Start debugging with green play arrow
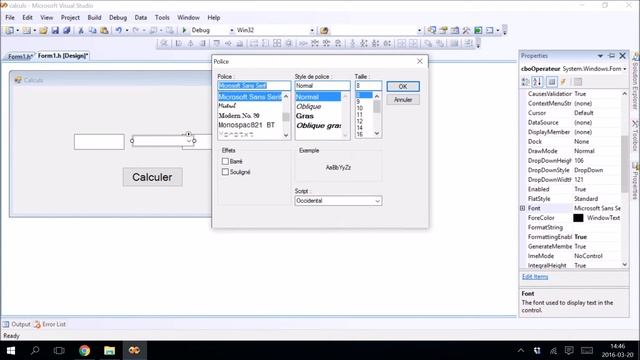 click(x=184, y=30)
